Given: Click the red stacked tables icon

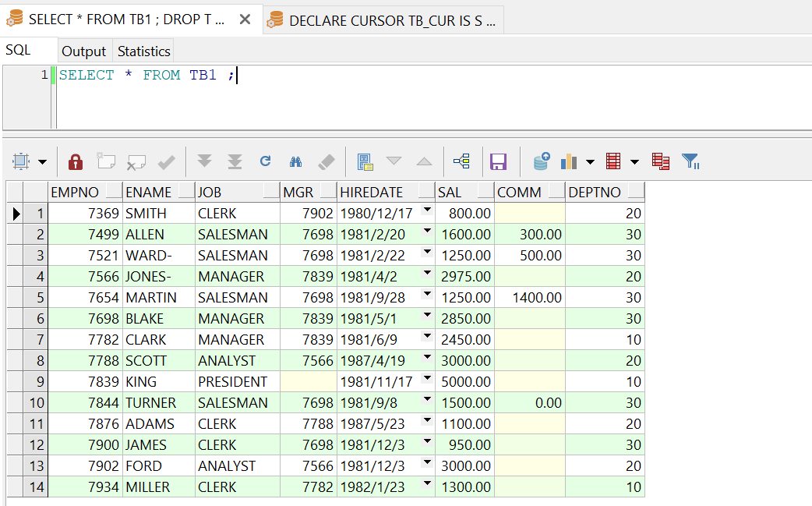Looking at the screenshot, I should [x=661, y=161].
